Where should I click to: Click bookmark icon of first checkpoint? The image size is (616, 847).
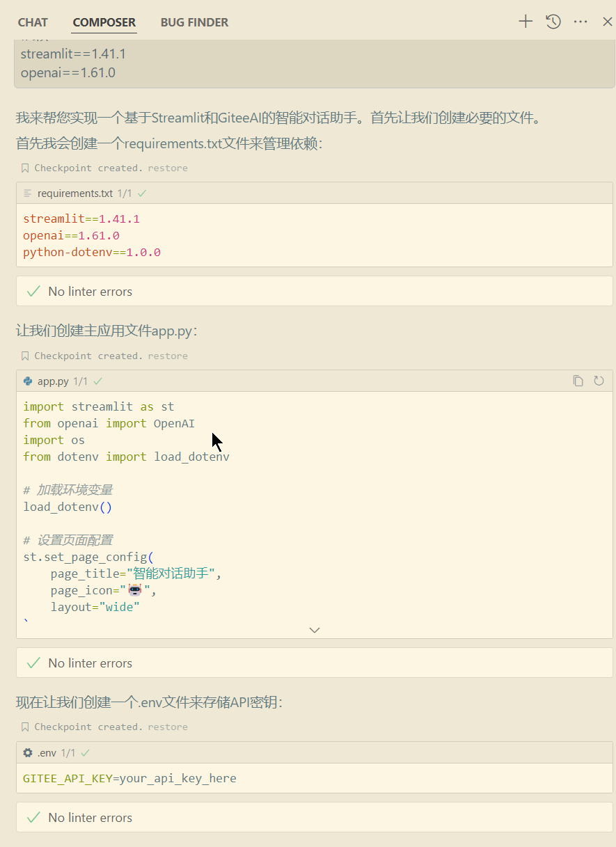point(25,168)
